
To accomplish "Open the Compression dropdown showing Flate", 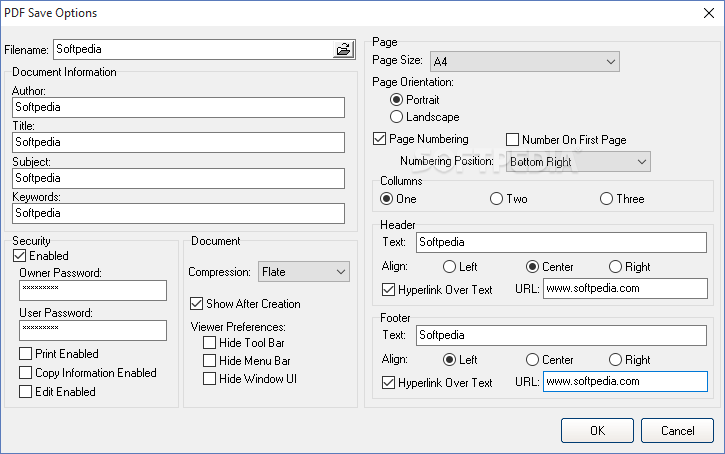I will point(304,272).
